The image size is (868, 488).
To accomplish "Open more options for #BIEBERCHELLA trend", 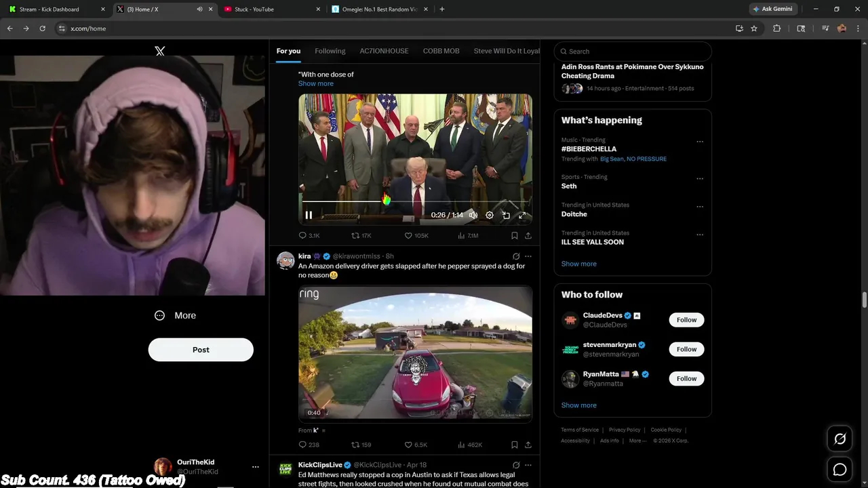I will pyautogui.click(x=700, y=142).
